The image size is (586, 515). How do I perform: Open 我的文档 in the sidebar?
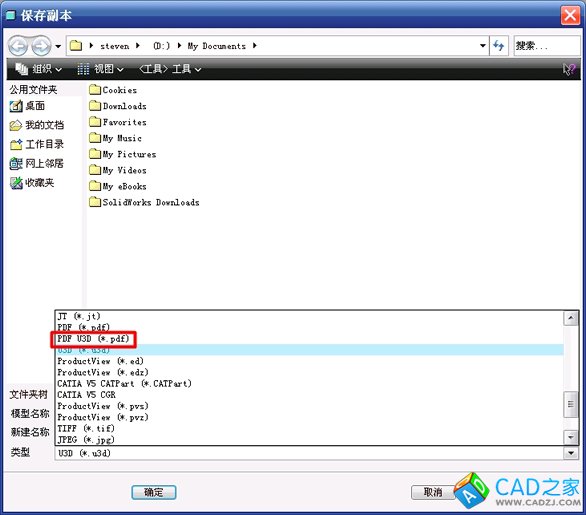tap(36, 125)
